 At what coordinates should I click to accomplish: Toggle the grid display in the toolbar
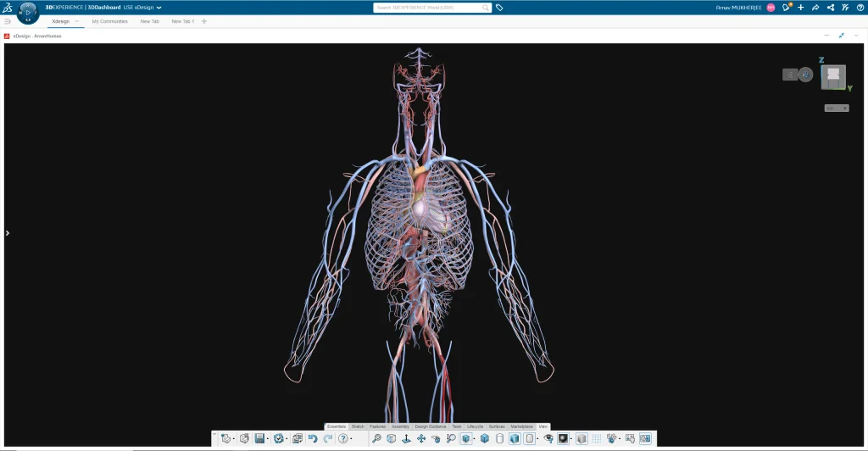596,438
